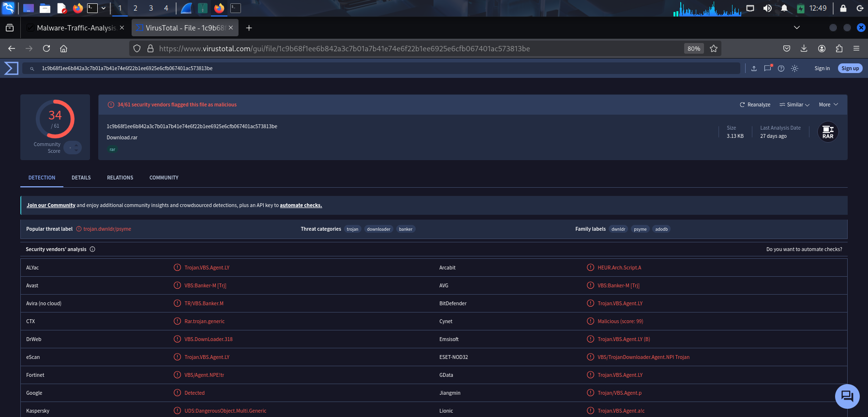Click the site security padlock icon

click(x=150, y=48)
